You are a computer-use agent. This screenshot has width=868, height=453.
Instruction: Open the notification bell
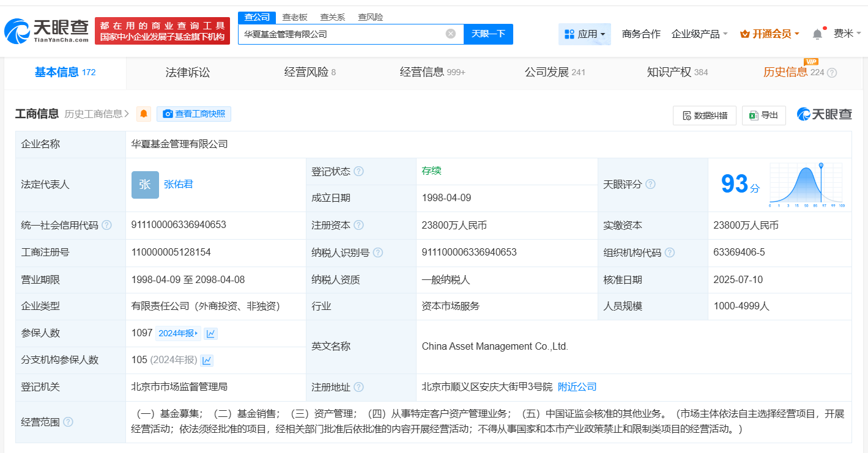click(x=817, y=34)
